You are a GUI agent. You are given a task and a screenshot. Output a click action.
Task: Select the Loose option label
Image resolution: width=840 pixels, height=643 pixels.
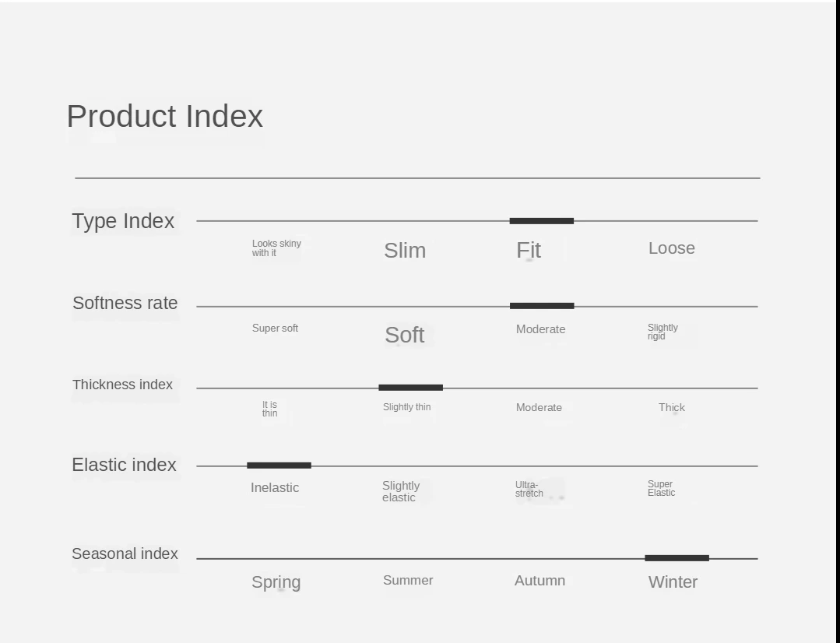click(672, 248)
